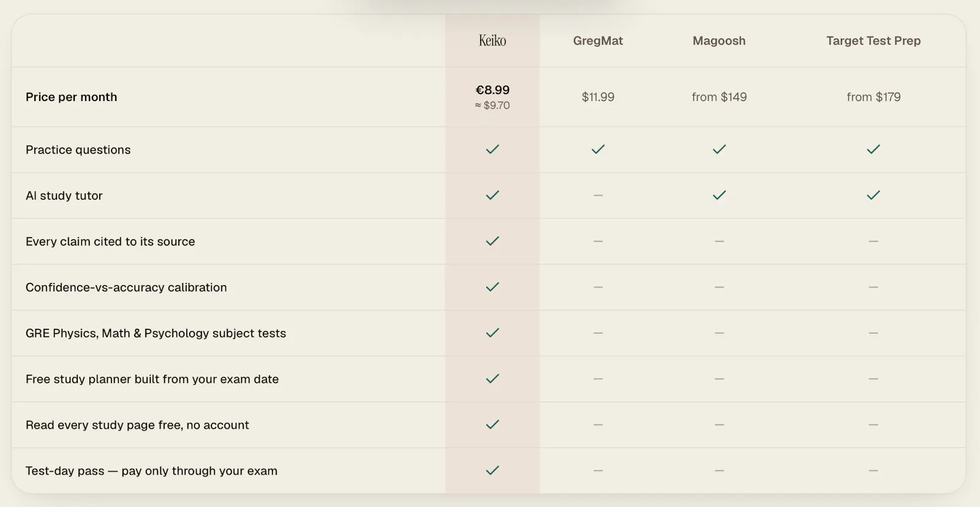Click Keiko's checkmark for Practice questions

492,149
